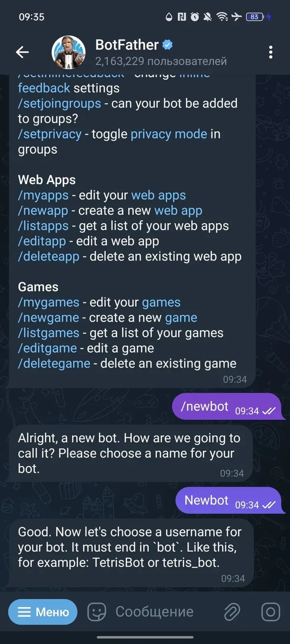This screenshot has height=644, width=290.
Task: Open the Меню bot commands button
Action: click(43, 612)
